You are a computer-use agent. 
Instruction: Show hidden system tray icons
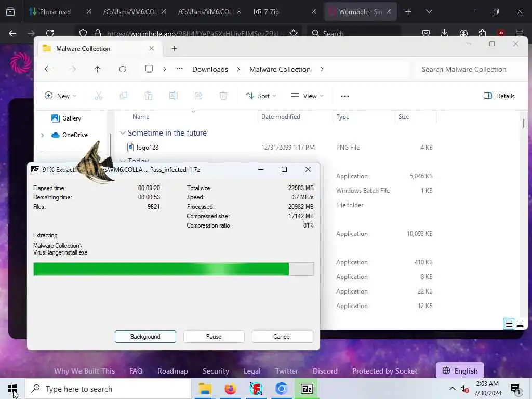tap(453, 389)
